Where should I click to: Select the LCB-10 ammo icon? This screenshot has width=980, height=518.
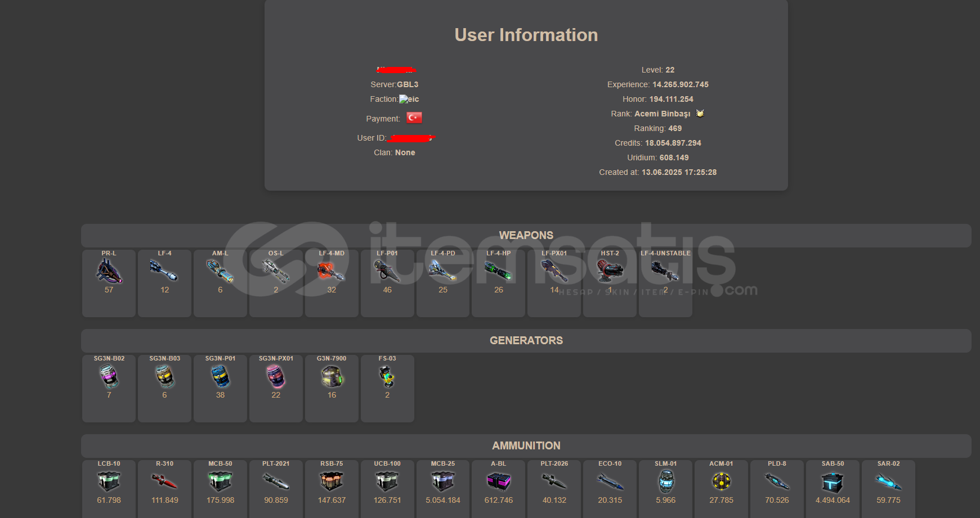click(x=109, y=481)
